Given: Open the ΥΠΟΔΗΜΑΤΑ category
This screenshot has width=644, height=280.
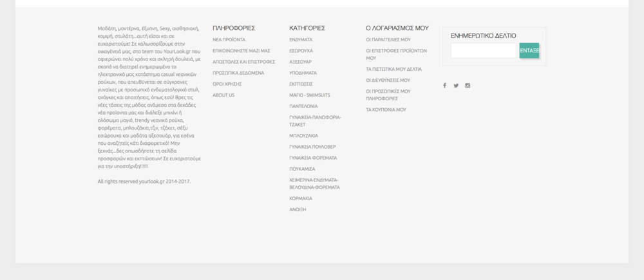Looking at the screenshot, I should [x=303, y=73].
